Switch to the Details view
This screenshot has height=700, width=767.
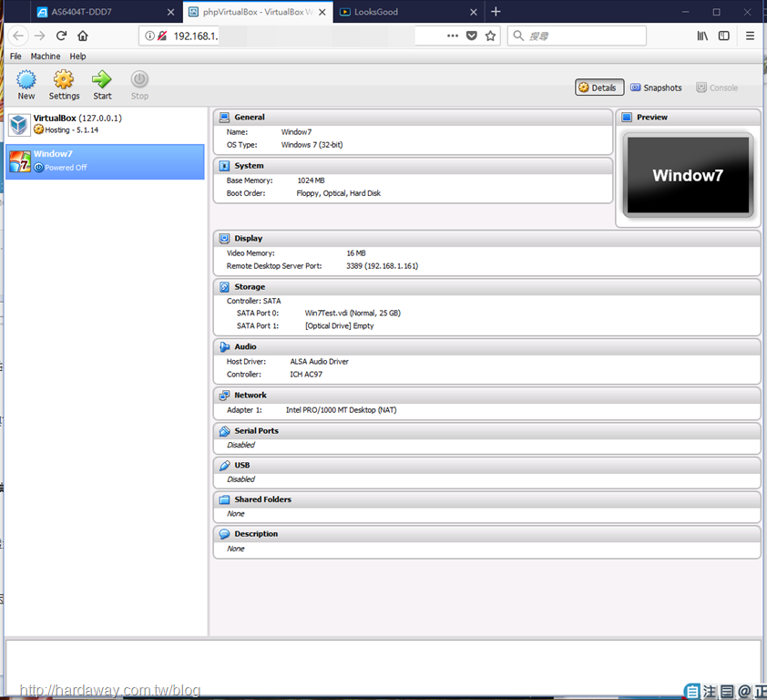599,87
